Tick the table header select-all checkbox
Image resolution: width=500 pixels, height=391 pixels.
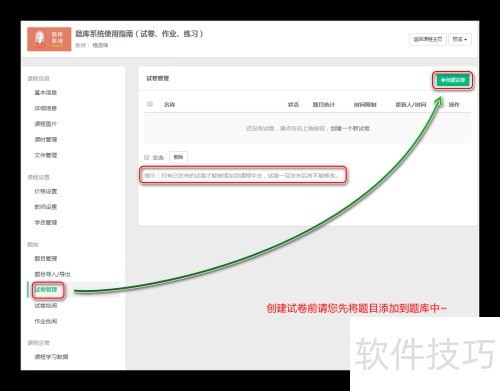point(150,104)
